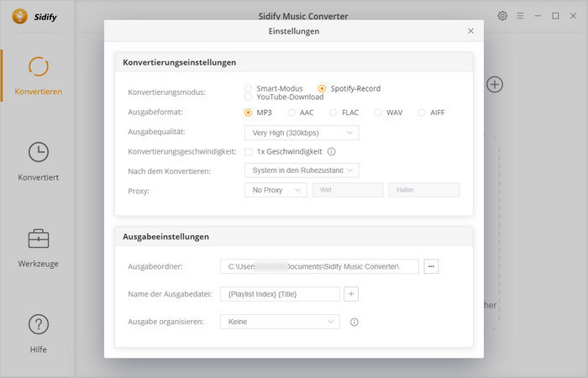Close the Sidify main window
Image resolution: width=588 pixels, height=378 pixels.
click(x=573, y=16)
